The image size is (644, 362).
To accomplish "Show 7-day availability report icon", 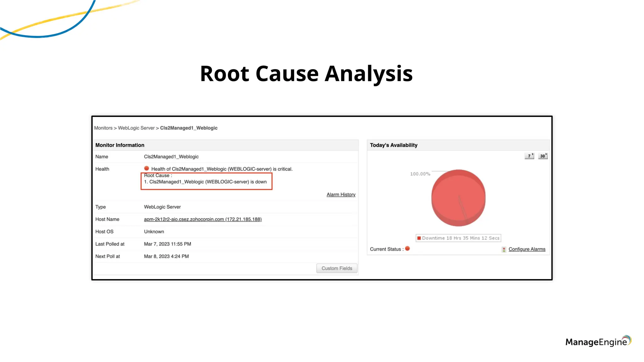I will [x=529, y=156].
